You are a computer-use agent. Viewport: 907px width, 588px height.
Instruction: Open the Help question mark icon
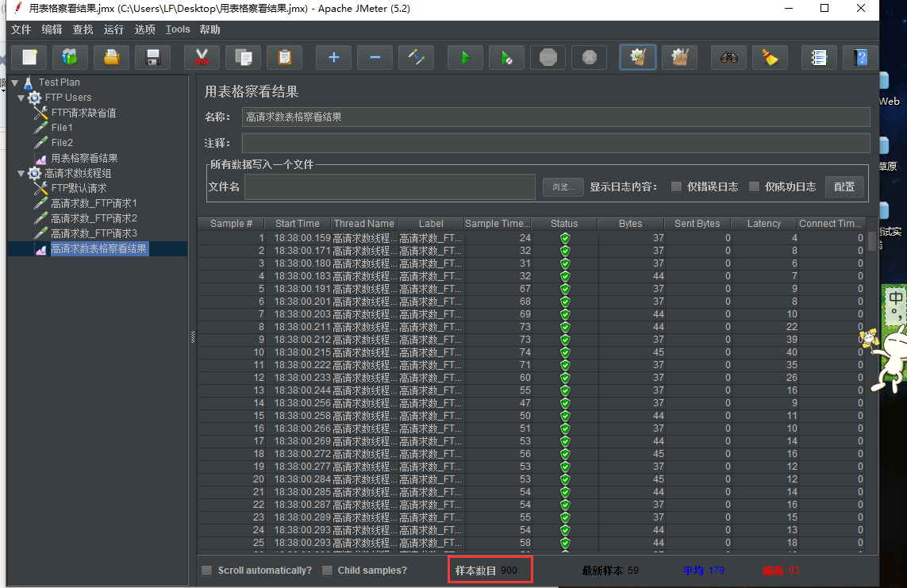tap(861, 57)
